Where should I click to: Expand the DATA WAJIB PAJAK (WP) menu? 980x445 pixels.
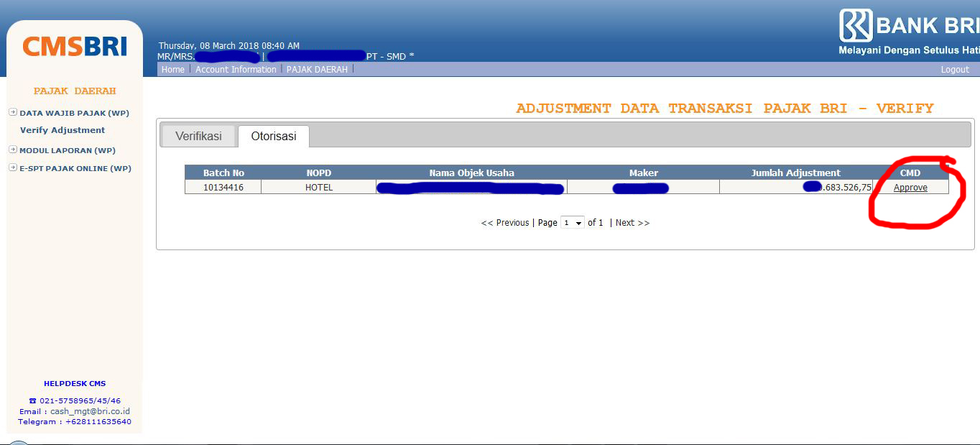69,113
